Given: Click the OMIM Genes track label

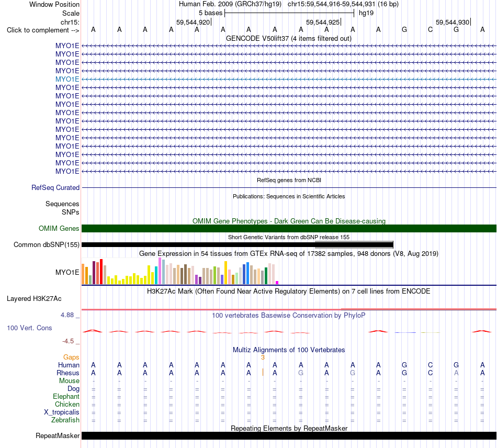Looking at the screenshot, I should click(59, 228).
